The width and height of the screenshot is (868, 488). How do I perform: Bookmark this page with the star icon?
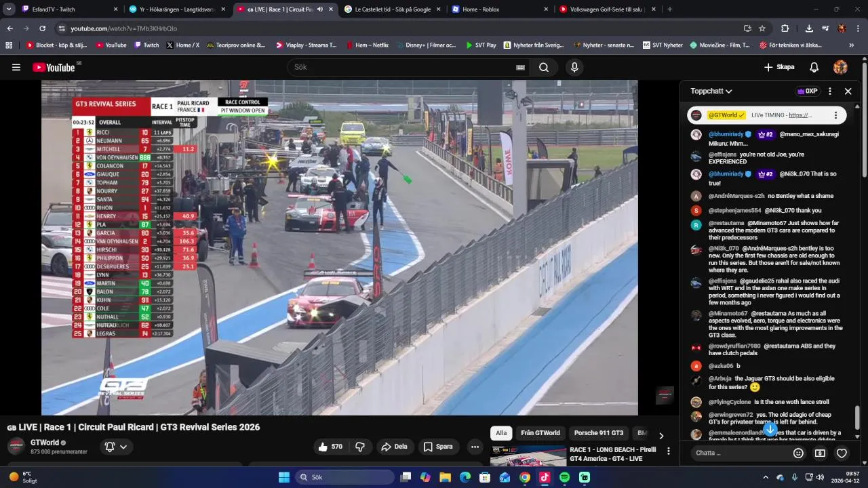(762, 28)
